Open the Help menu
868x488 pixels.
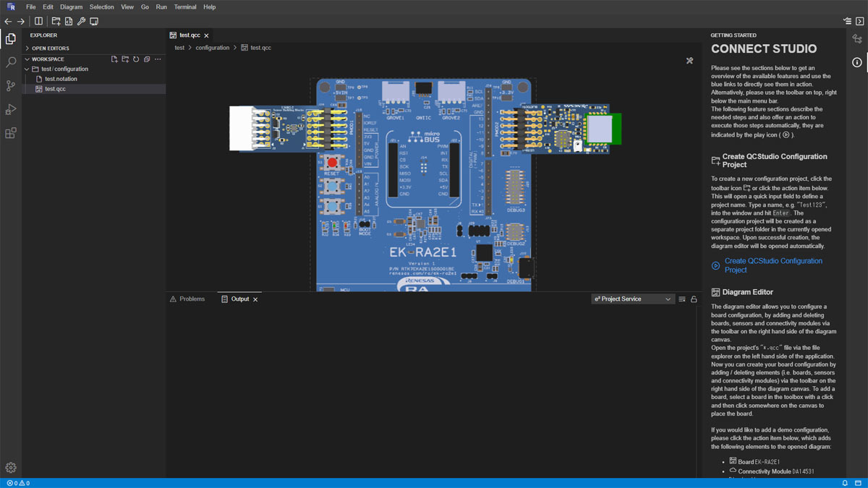pyautogui.click(x=210, y=7)
